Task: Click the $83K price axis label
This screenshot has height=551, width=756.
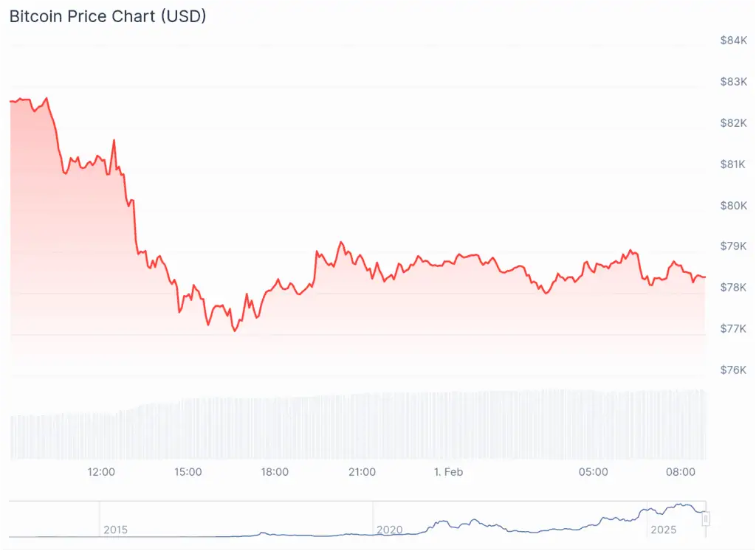Action: click(x=733, y=81)
